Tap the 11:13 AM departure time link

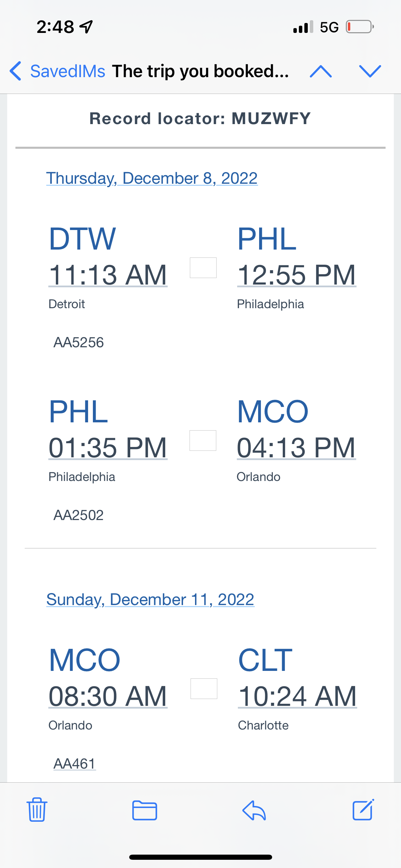click(108, 275)
